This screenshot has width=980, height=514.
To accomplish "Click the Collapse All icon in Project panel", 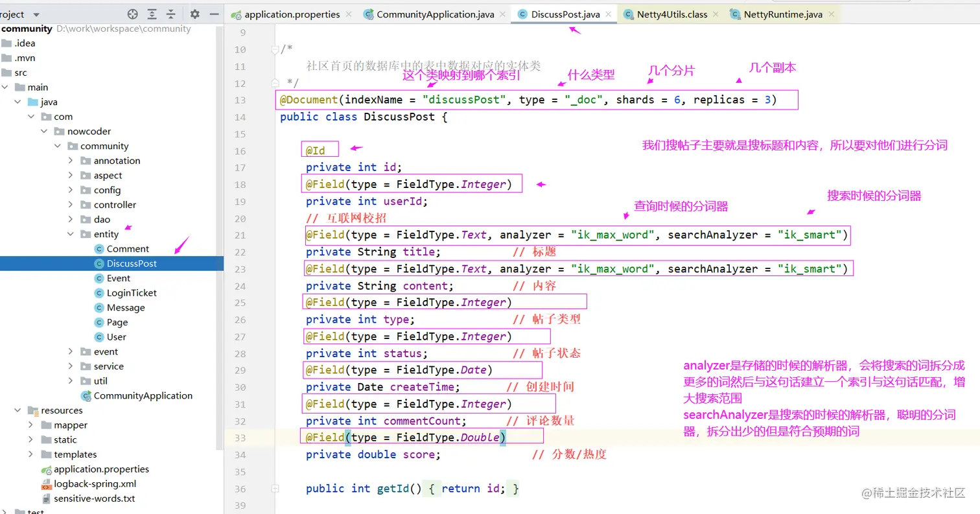I will coord(170,14).
